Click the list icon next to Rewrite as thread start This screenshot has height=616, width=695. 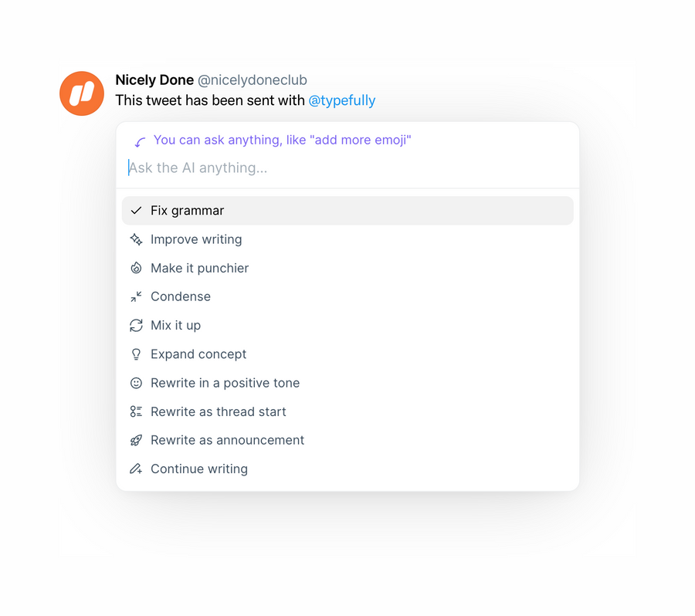click(137, 411)
